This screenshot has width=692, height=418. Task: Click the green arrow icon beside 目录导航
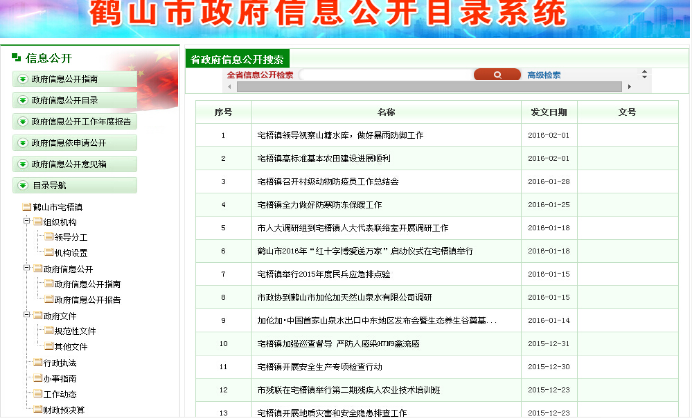coord(23,185)
